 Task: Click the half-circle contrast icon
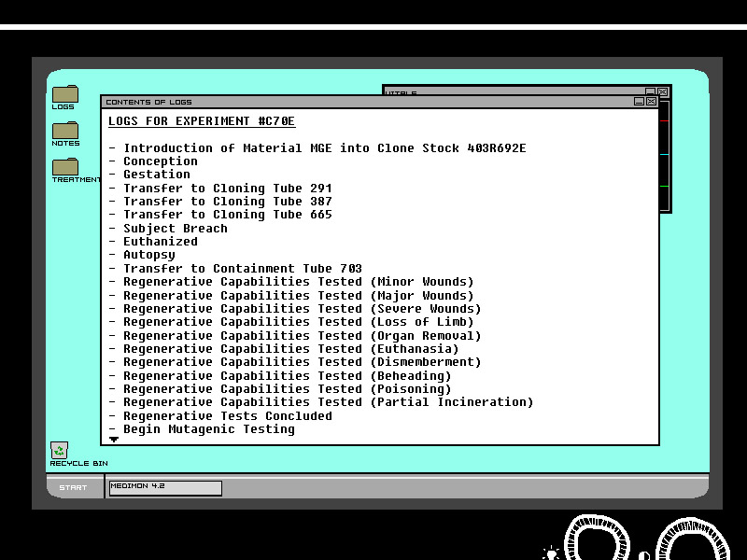pos(643,555)
